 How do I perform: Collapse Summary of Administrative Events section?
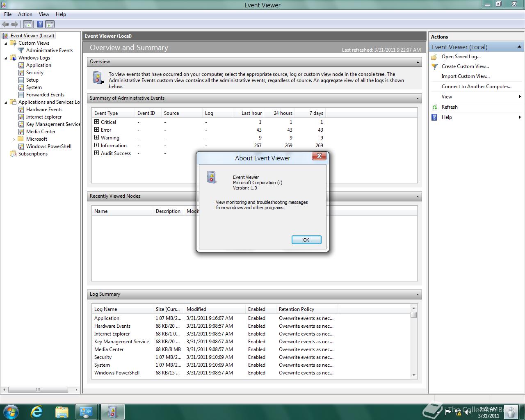[418, 98]
